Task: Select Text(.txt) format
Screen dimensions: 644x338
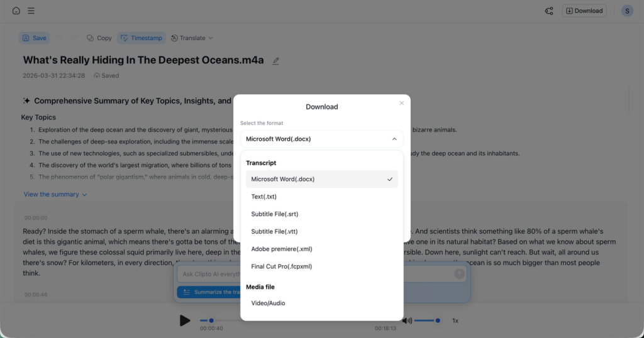Action: (x=321, y=197)
